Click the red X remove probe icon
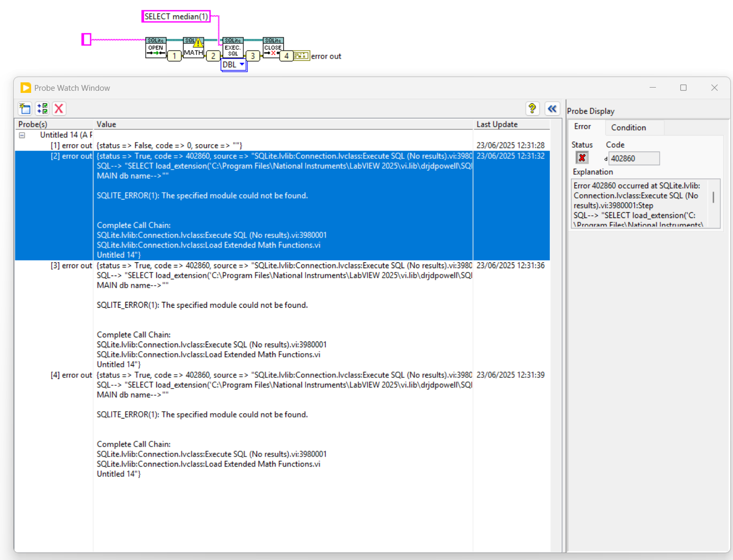This screenshot has width=733, height=560. (59, 109)
